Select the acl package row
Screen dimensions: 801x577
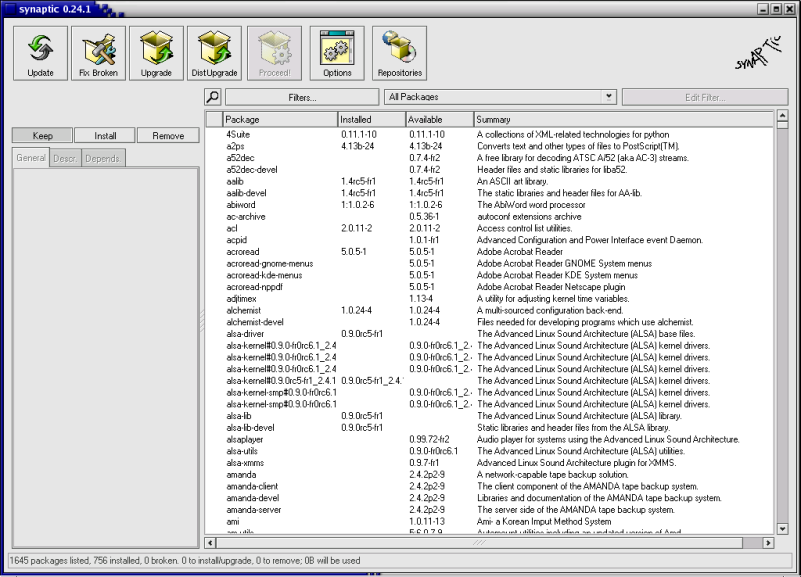coord(489,228)
